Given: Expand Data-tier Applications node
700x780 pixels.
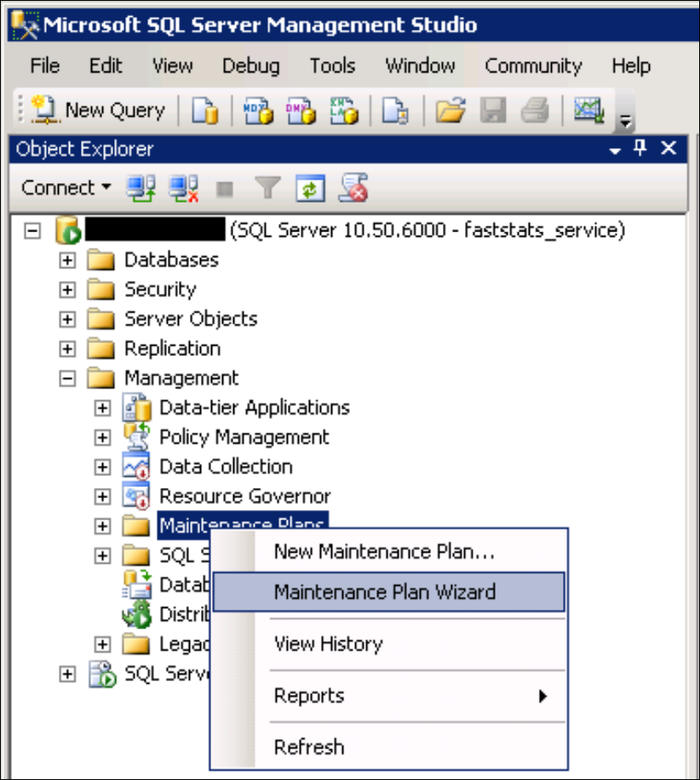Looking at the screenshot, I should 102,408.
